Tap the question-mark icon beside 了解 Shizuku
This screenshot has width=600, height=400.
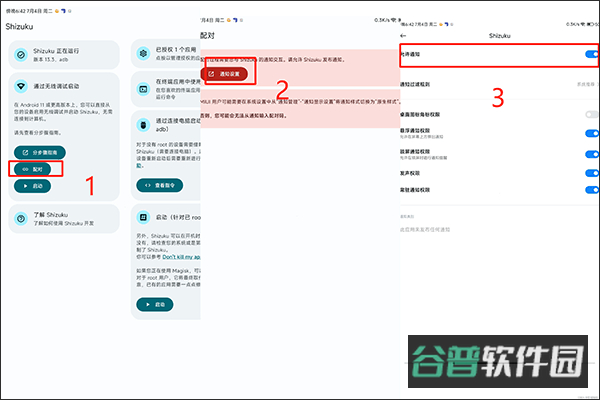click(21, 219)
